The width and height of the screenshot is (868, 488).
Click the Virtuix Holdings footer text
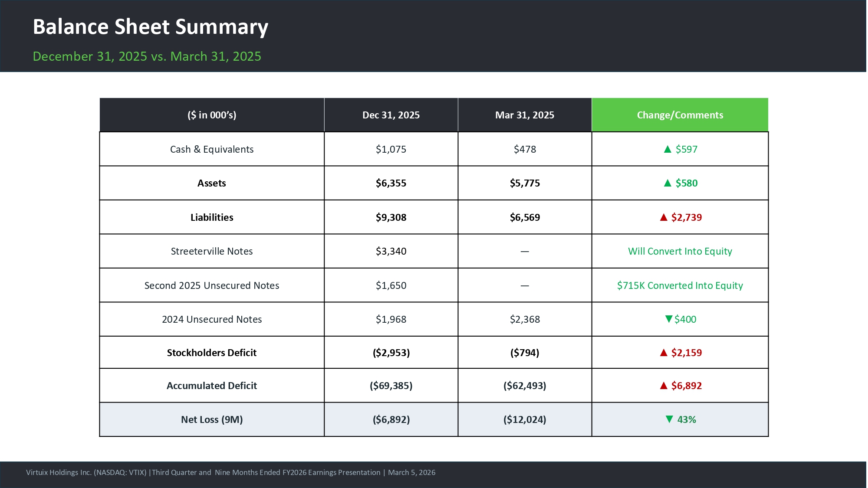(230, 473)
